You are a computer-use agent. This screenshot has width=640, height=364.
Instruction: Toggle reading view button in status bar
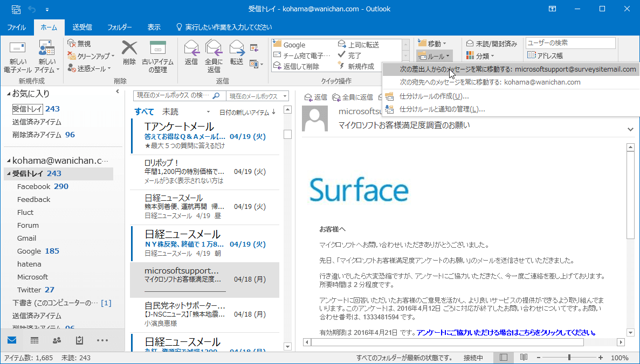(523, 358)
